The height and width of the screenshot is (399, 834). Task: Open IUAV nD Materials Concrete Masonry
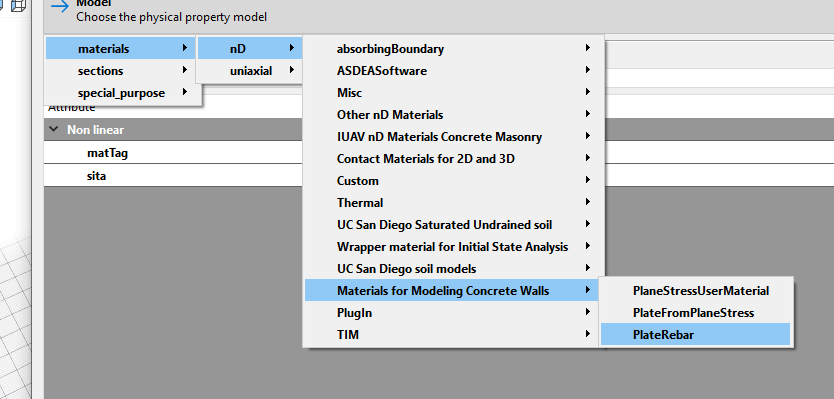pos(453,137)
